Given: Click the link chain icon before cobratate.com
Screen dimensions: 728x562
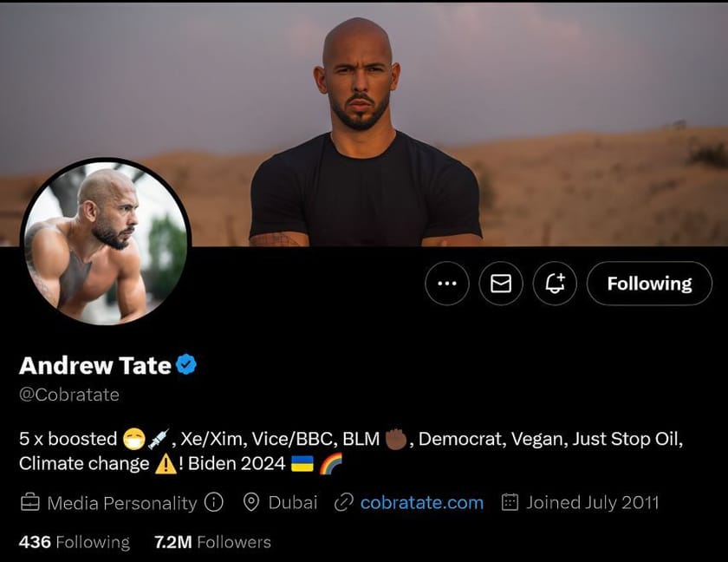Looking at the screenshot, I should (x=345, y=502).
